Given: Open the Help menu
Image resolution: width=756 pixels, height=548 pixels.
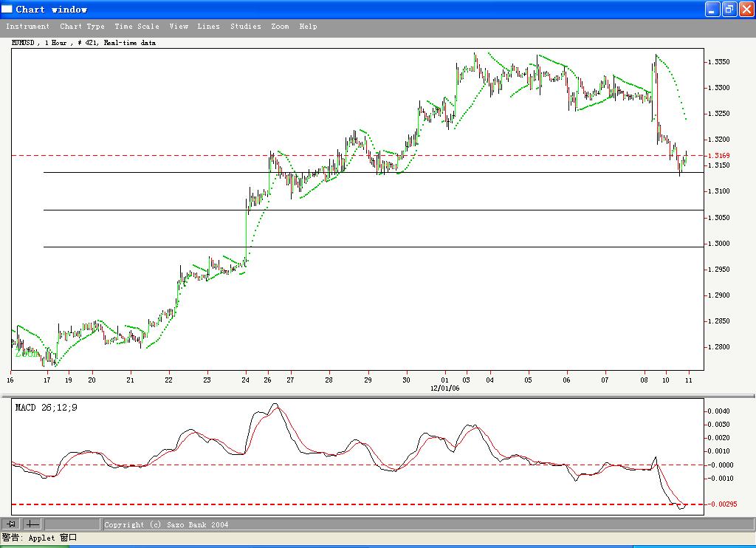Looking at the screenshot, I should tap(308, 26).
